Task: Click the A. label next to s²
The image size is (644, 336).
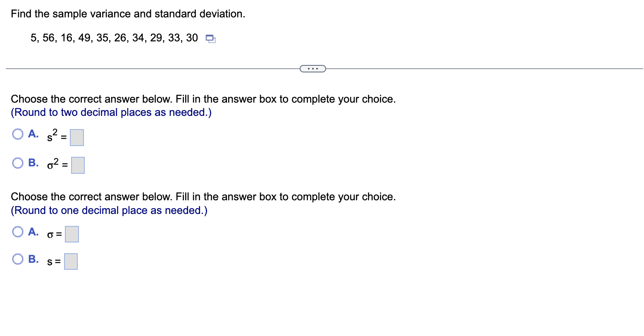Action: 33,133
